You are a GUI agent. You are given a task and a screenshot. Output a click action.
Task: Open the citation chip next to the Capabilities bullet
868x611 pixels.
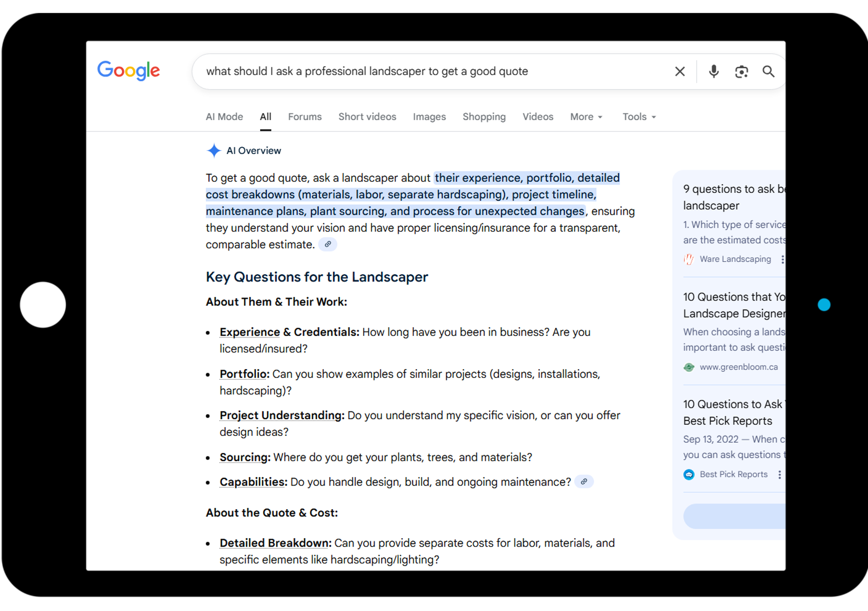click(584, 482)
